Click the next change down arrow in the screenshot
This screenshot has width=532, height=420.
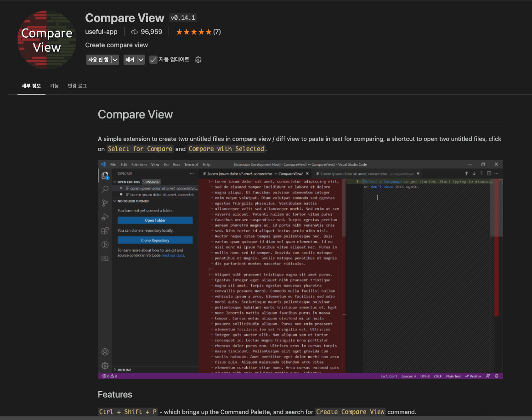(x=474, y=174)
